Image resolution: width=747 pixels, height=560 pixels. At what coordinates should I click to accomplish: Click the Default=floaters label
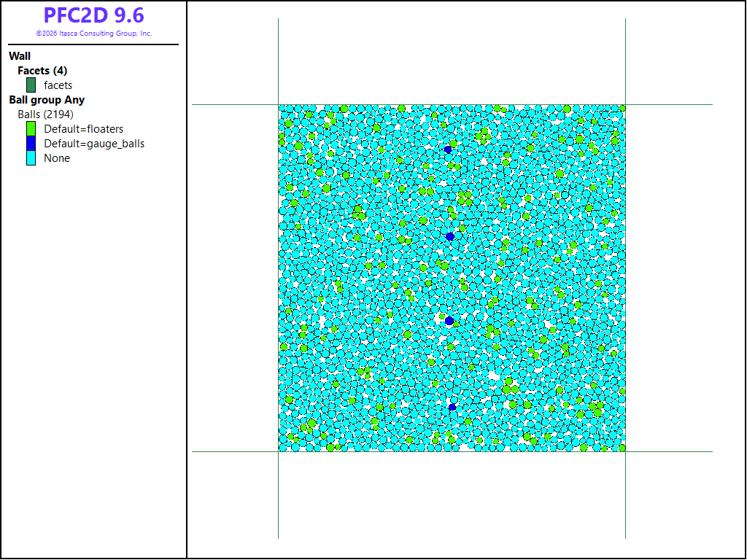[x=83, y=129]
